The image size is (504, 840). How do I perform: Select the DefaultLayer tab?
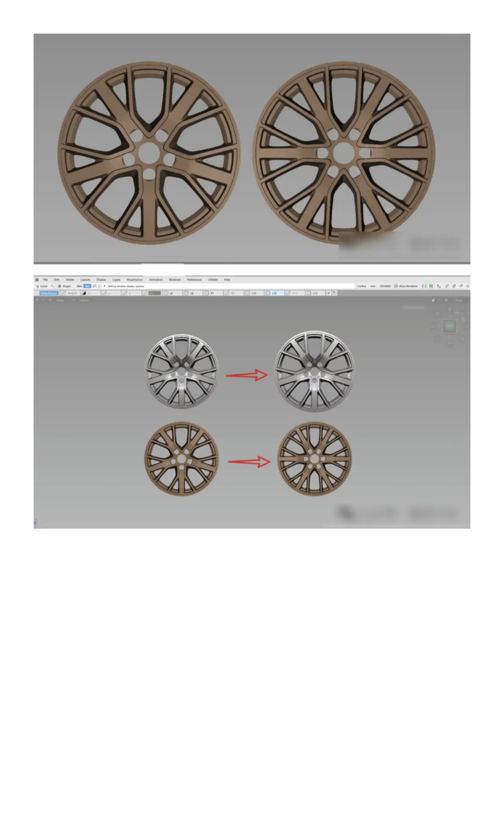click(x=49, y=293)
